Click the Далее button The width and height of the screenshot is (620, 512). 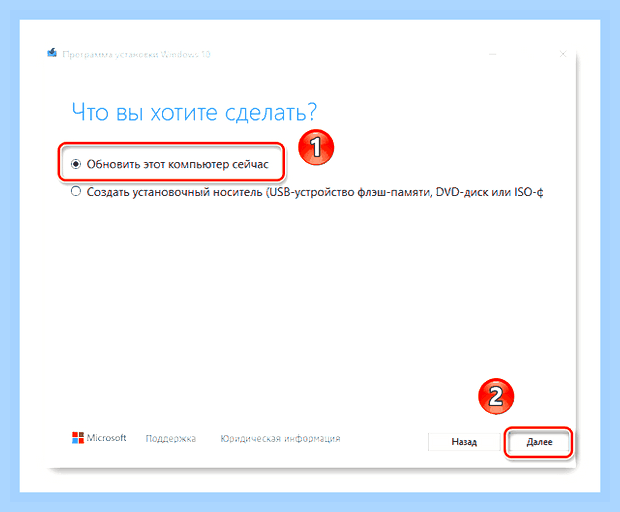tap(539, 442)
